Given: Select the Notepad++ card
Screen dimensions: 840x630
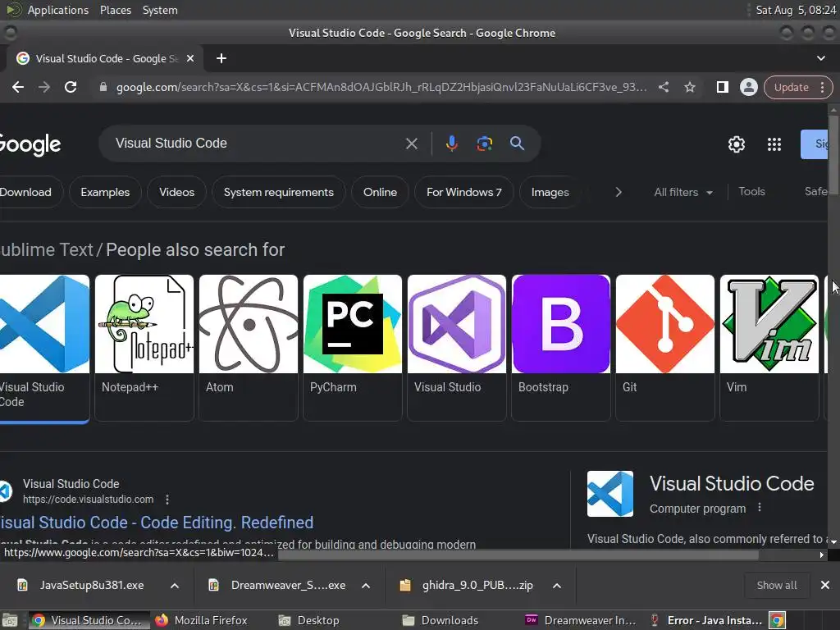Looking at the screenshot, I should [x=144, y=348].
